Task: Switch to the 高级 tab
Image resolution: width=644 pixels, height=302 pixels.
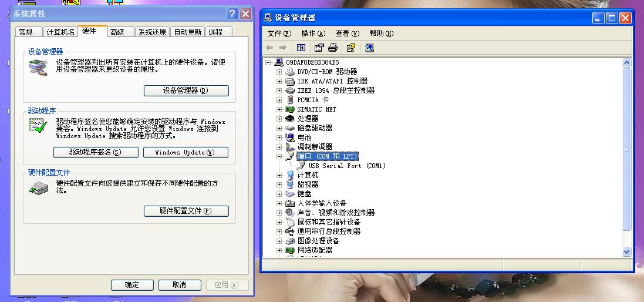Action: (117, 32)
